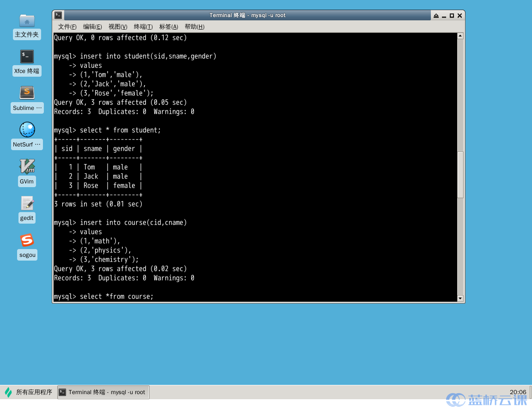Image resolution: width=532 pixels, height=414 pixels.
Task: Click terminal icon in window title bar
Action: (x=58, y=15)
